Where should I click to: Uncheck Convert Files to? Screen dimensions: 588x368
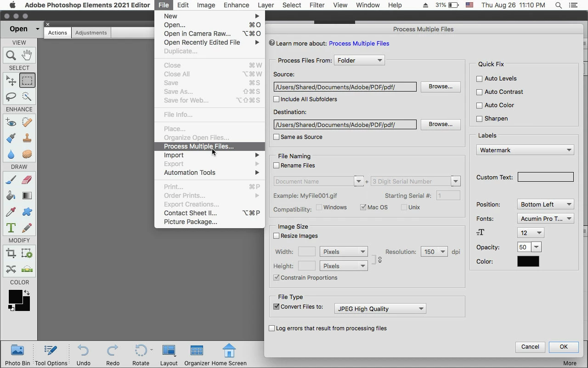click(x=277, y=306)
